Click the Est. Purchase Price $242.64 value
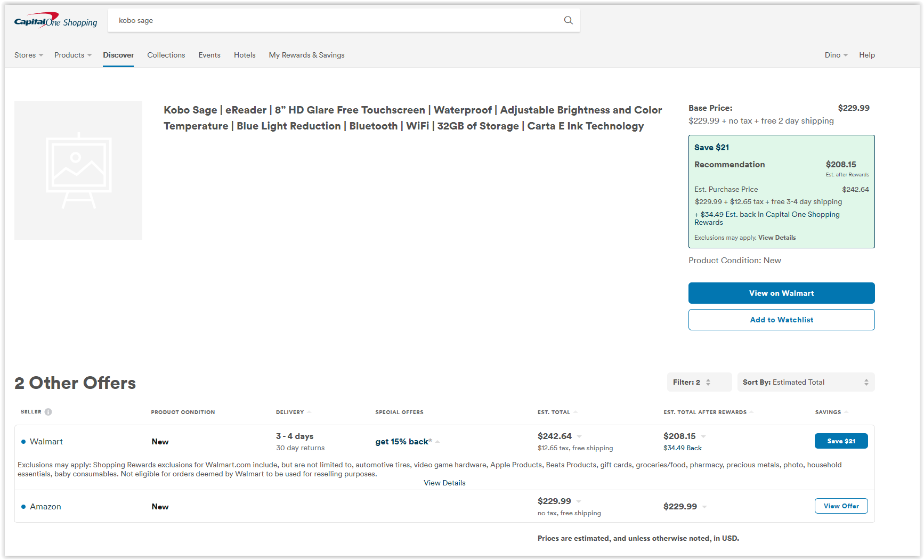Viewport: 924px width, 560px height. point(855,189)
